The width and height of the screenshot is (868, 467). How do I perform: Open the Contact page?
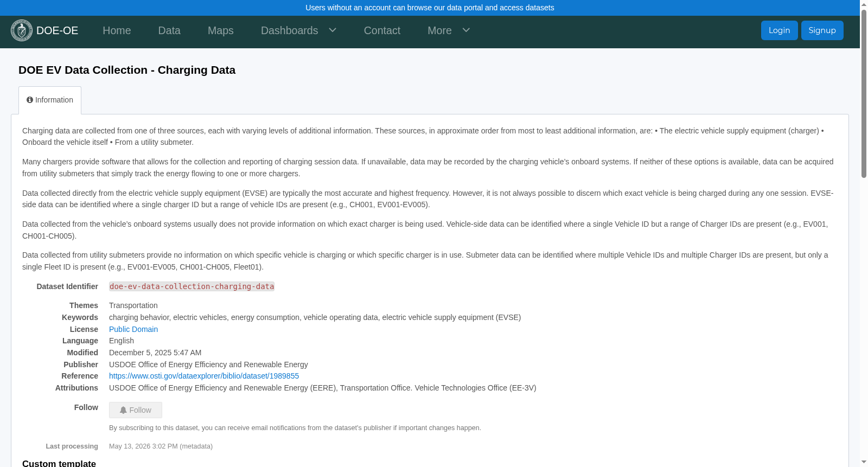click(x=382, y=30)
